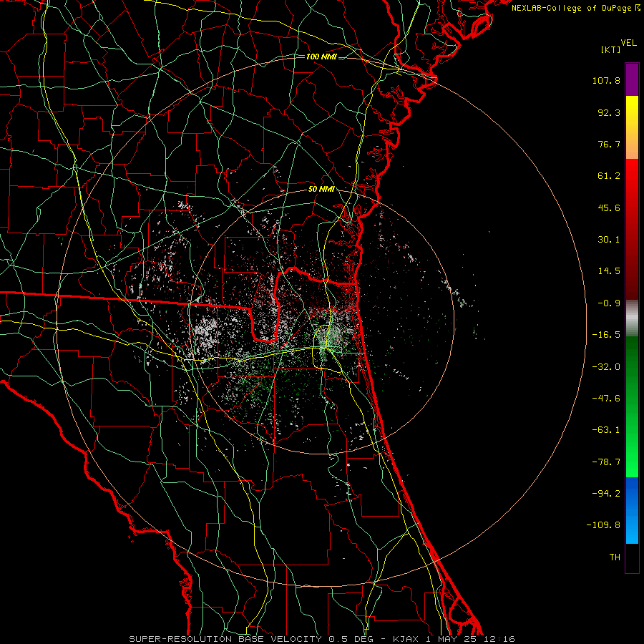Image resolution: width=644 pixels, height=644 pixels.
Task: Click the red segment of the color bar
Action: pyautogui.click(x=632, y=229)
